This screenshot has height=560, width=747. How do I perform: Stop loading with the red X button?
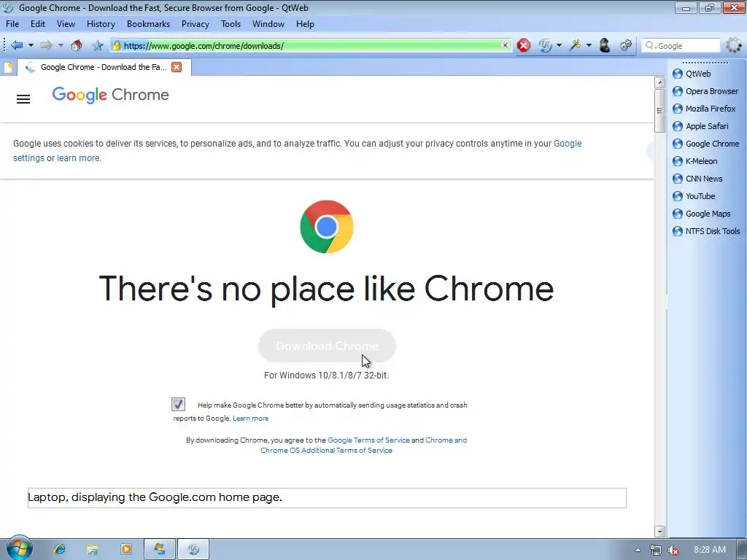pos(524,46)
